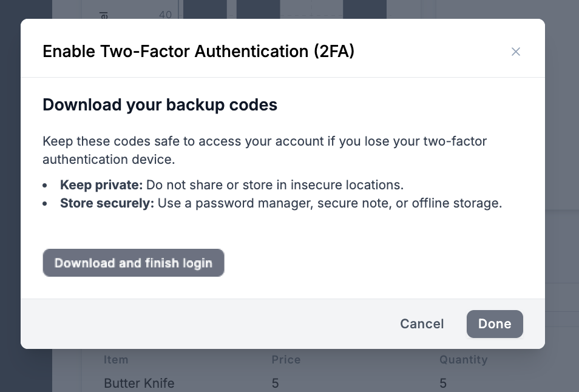This screenshot has width=579, height=392.
Task: Click the Keep these codes safe paragraph
Action: (264, 150)
